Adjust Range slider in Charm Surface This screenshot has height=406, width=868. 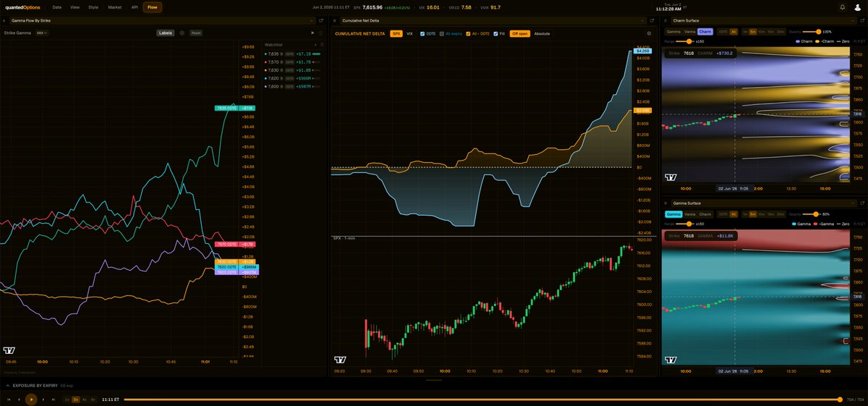685,41
